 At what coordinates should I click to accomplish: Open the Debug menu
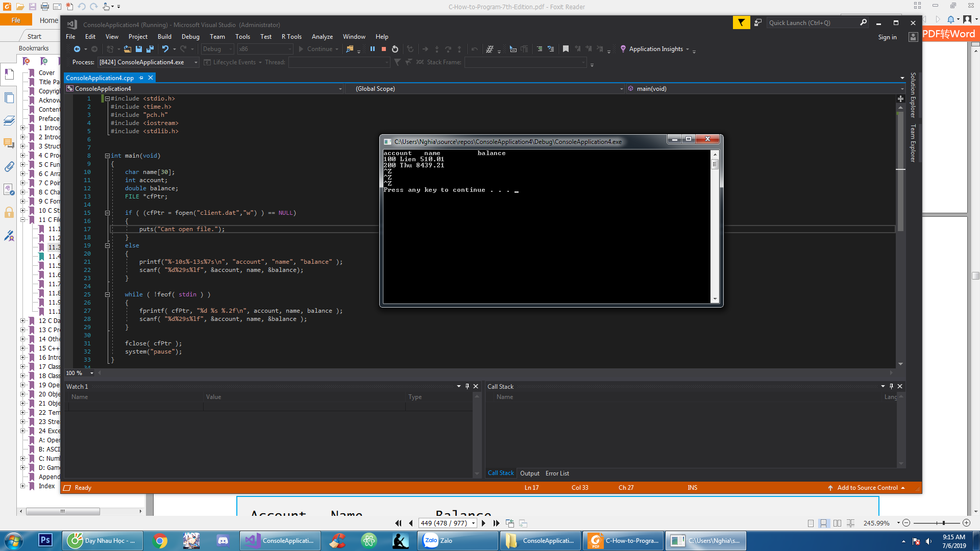(190, 37)
